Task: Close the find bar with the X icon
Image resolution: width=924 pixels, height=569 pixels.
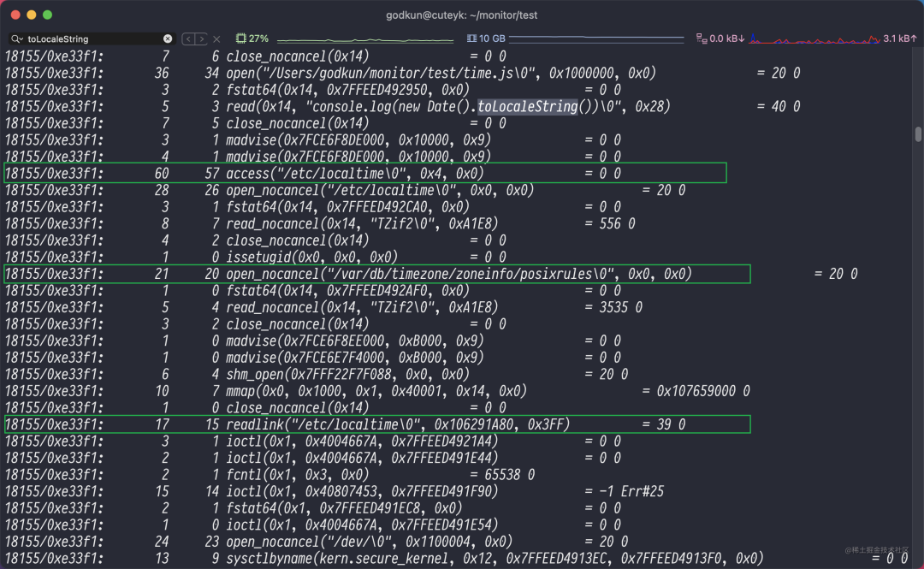Action: pyautogui.click(x=215, y=39)
